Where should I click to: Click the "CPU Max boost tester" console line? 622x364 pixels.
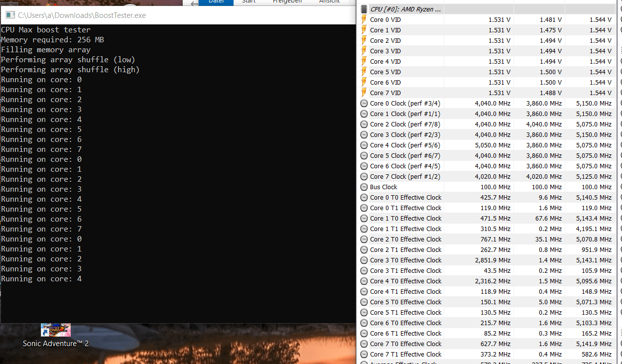(x=46, y=30)
